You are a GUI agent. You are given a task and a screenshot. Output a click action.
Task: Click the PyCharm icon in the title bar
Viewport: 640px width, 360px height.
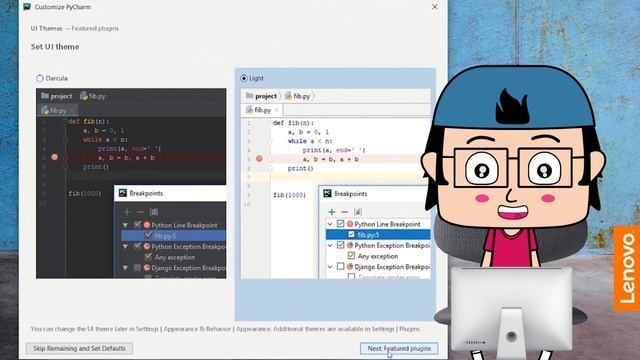(x=27, y=7)
